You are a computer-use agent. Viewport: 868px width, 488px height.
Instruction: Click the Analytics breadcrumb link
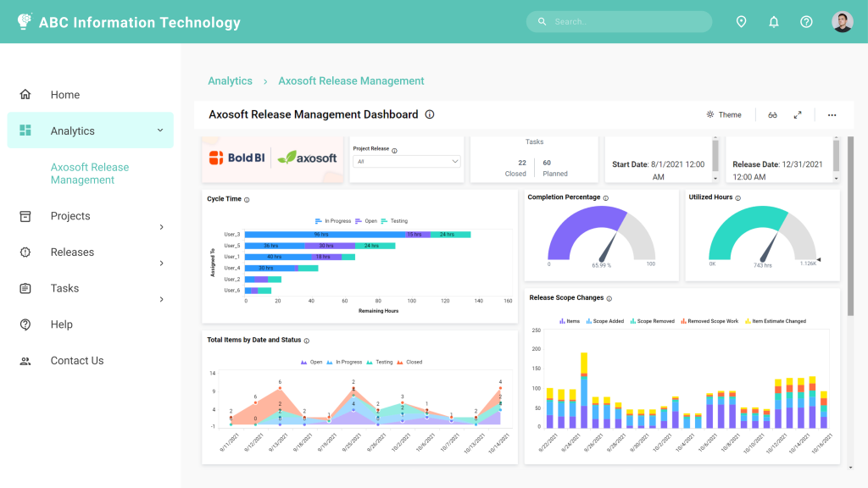[230, 80]
